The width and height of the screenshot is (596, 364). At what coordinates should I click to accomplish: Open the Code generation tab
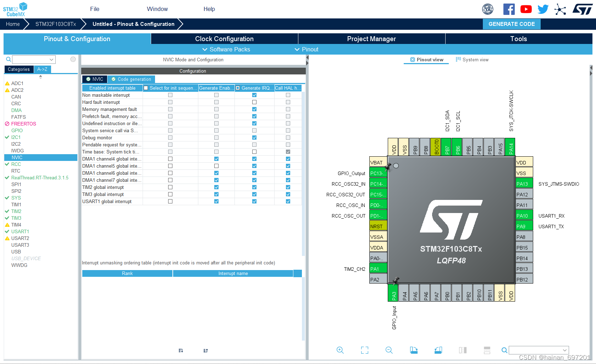coord(131,79)
